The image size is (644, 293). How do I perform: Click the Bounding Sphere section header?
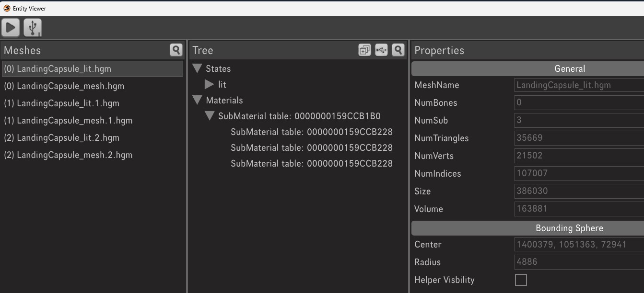(x=569, y=228)
